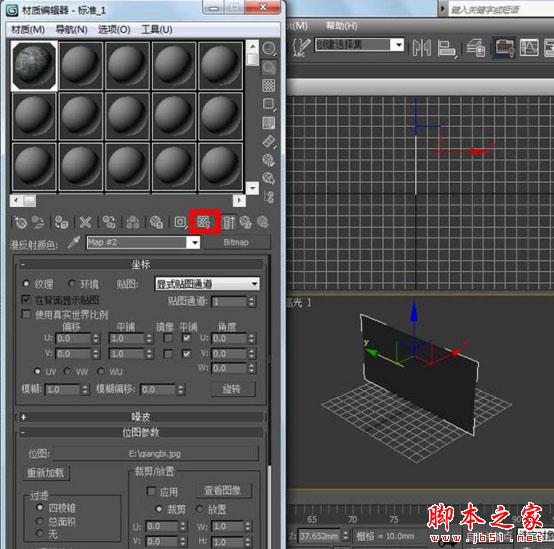Viewport: 554px width, 549px height.
Task: Select the first textured material sample slot
Action: point(34,66)
